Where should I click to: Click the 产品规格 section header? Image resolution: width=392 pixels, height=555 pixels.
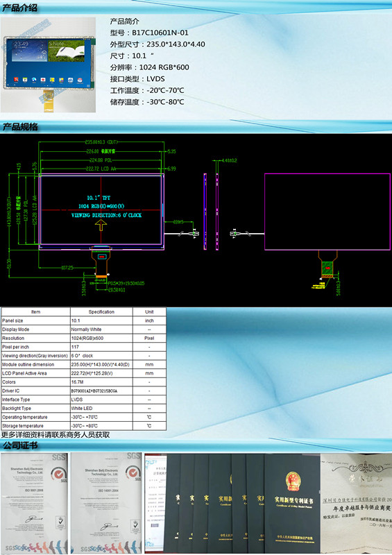coord(20,127)
